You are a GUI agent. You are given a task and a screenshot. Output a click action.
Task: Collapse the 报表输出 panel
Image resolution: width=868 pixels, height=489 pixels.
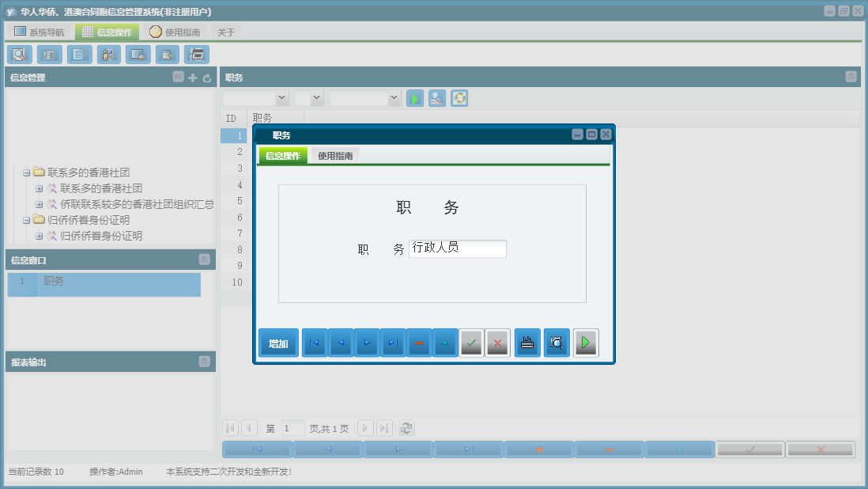click(204, 361)
